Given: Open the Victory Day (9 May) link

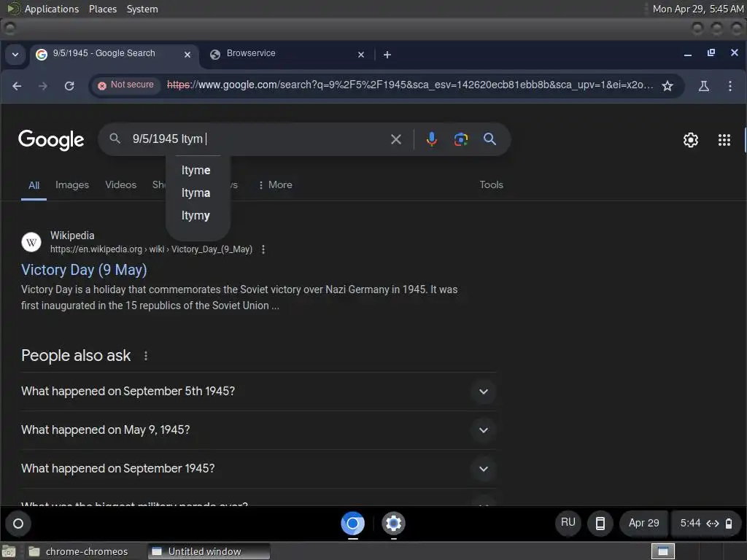Looking at the screenshot, I should (84, 270).
